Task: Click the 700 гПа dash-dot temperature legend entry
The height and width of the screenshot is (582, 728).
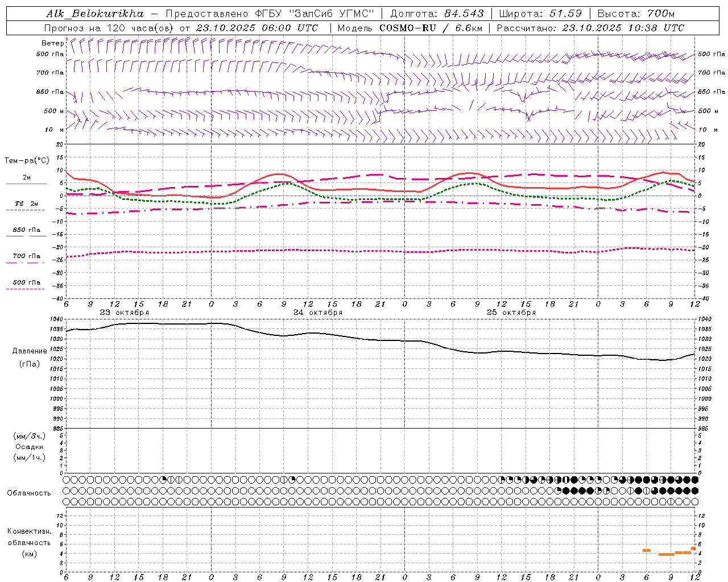Action: pyautogui.click(x=26, y=256)
